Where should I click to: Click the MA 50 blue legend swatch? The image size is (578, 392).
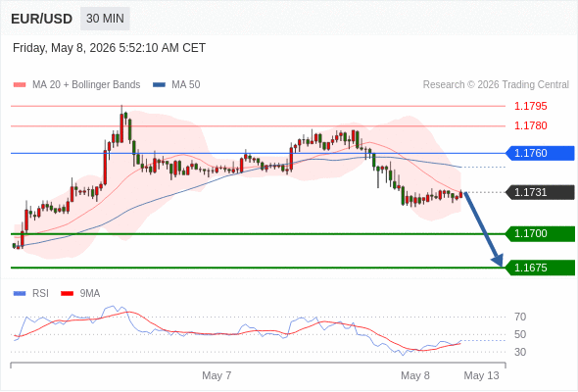(159, 85)
